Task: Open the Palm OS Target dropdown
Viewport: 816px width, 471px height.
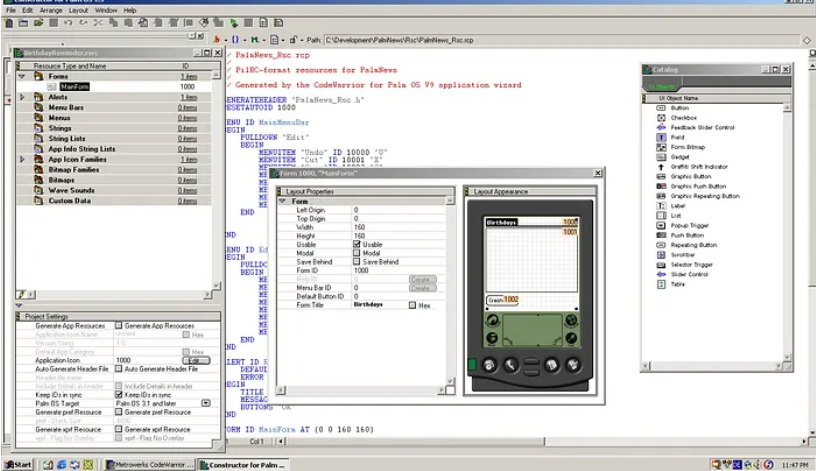Action: [205, 403]
